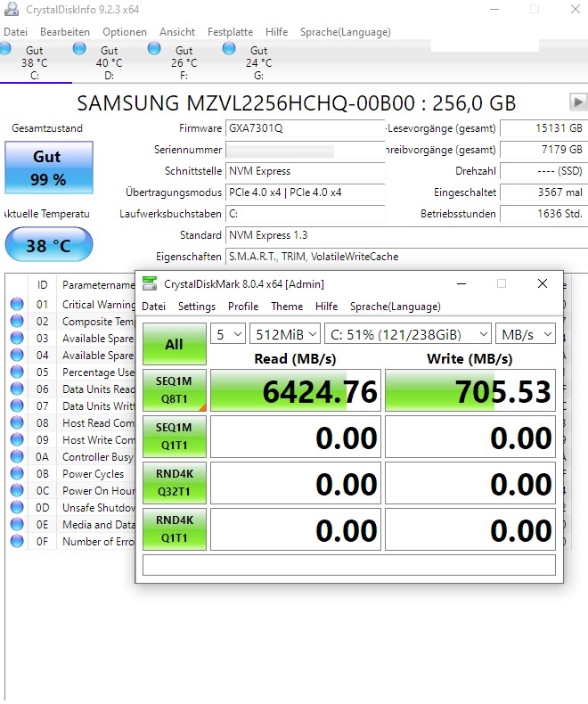The height and width of the screenshot is (704, 588).
Task: Click status orb for attribute 02 Composite Temperature
Action: tap(17, 321)
